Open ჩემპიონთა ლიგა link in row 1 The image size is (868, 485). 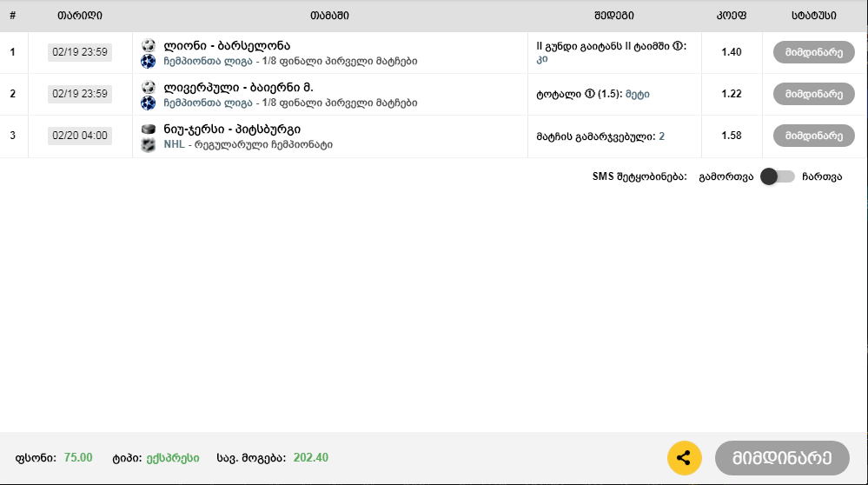(x=209, y=62)
